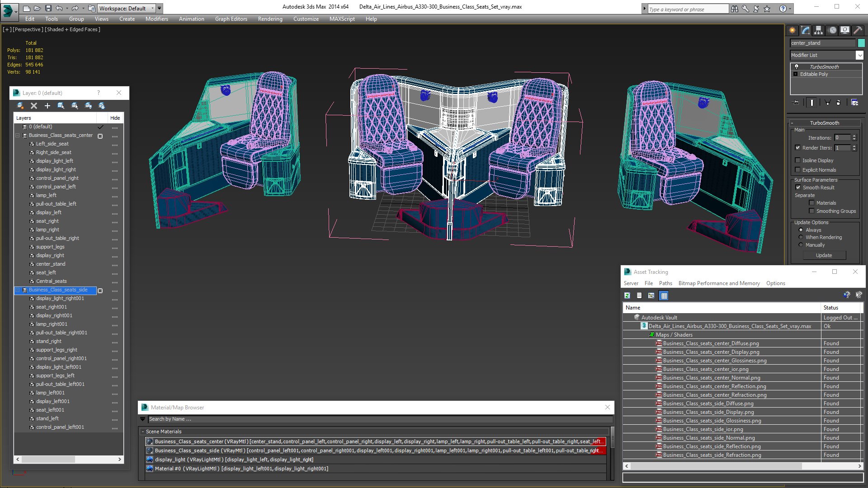Remove modifier from the stack icon
Viewport: 868px width, 488px height.
(x=839, y=103)
